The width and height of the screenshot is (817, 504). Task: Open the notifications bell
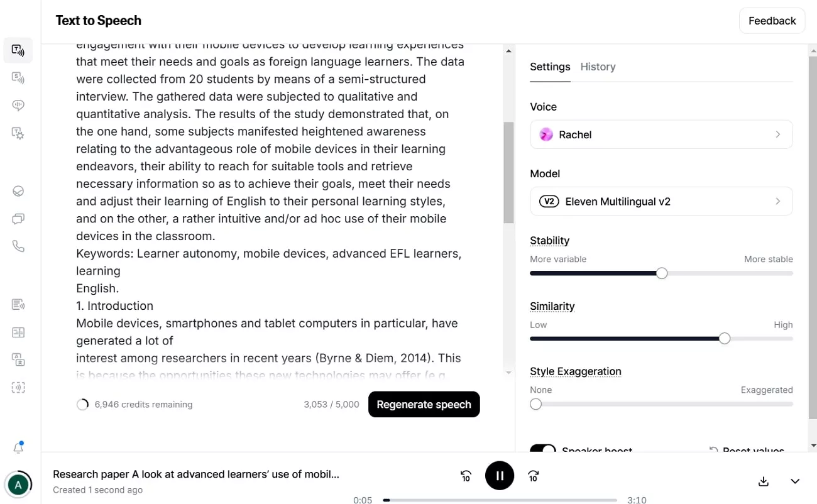pos(18,447)
